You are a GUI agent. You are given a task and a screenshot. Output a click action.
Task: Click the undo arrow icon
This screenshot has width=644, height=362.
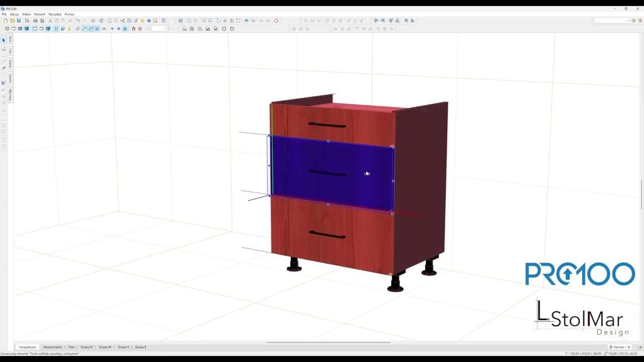(x=78, y=21)
